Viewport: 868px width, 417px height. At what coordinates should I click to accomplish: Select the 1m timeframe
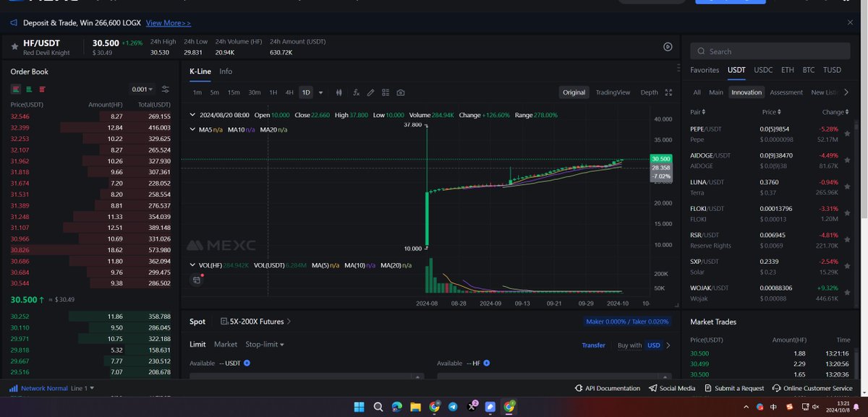(x=197, y=93)
